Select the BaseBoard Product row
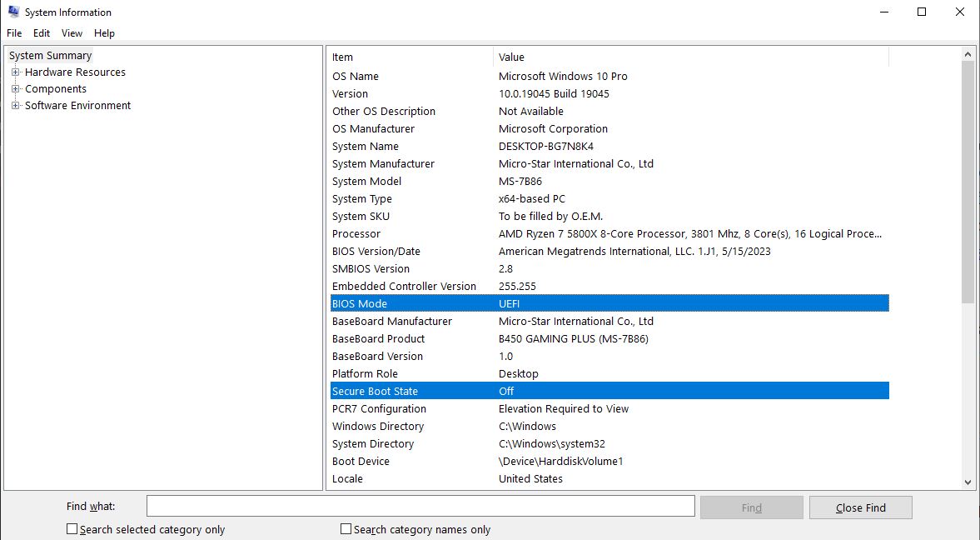Viewport: 980px width, 540px height. (x=609, y=339)
